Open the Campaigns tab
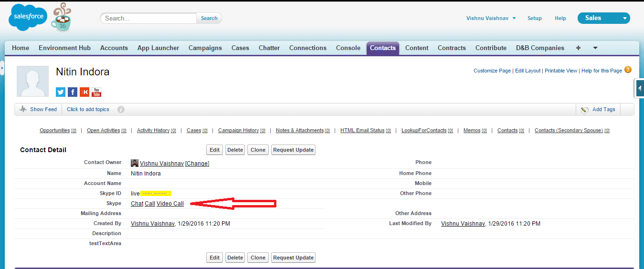Screen dimensions: 644x269 point(205,48)
